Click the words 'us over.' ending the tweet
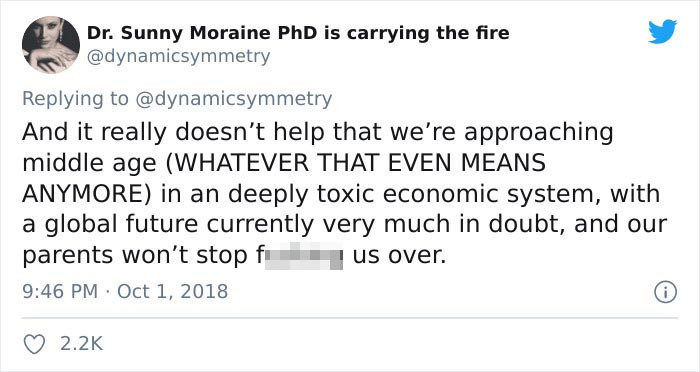700x372 pixels. (x=400, y=256)
